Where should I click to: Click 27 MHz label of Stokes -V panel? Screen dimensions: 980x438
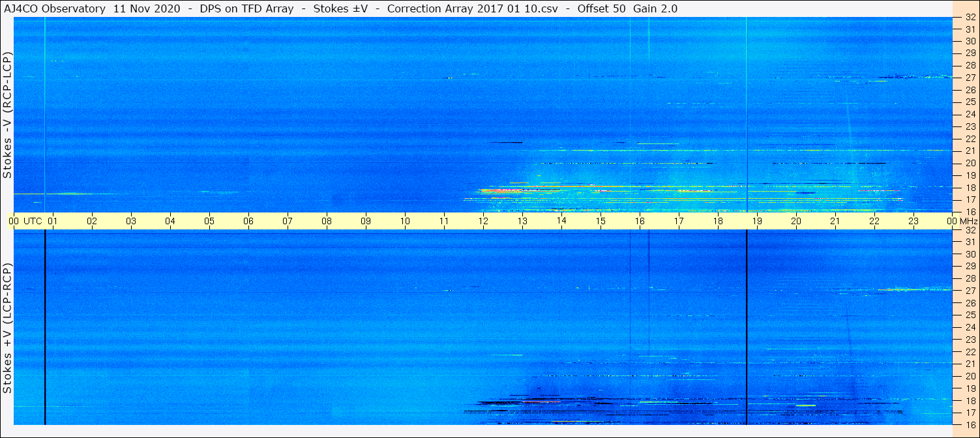click(x=970, y=78)
